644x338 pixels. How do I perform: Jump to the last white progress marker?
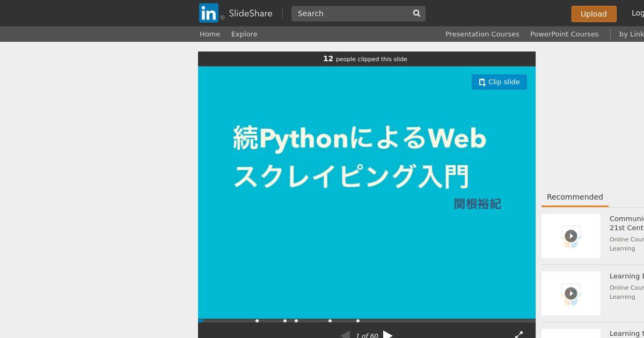358,321
